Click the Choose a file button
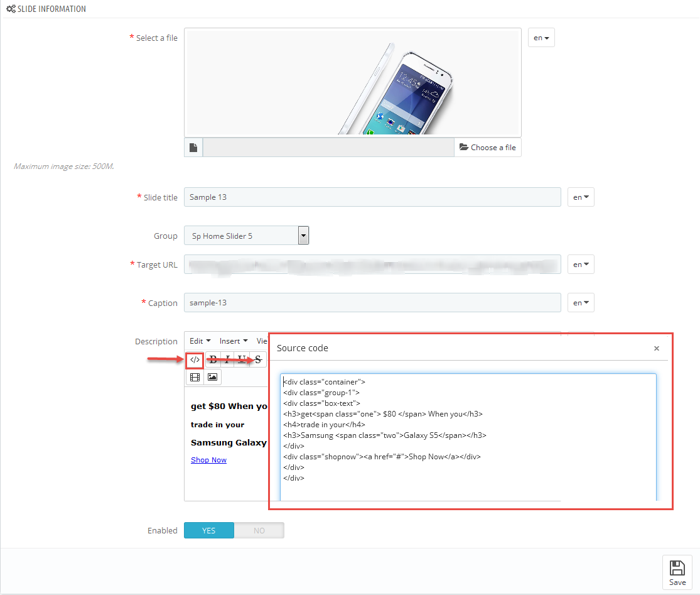 click(488, 148)
